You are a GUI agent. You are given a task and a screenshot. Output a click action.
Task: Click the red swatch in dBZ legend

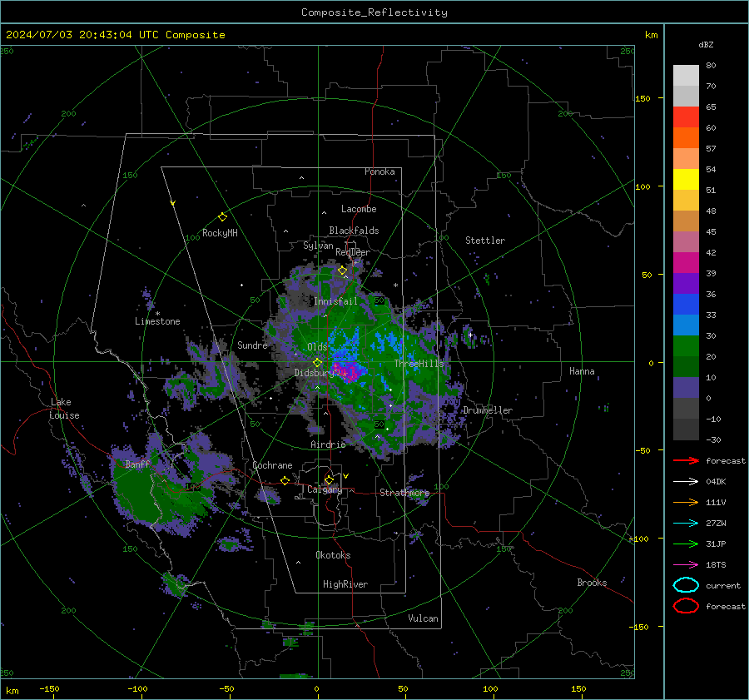(x=686, y=117)
